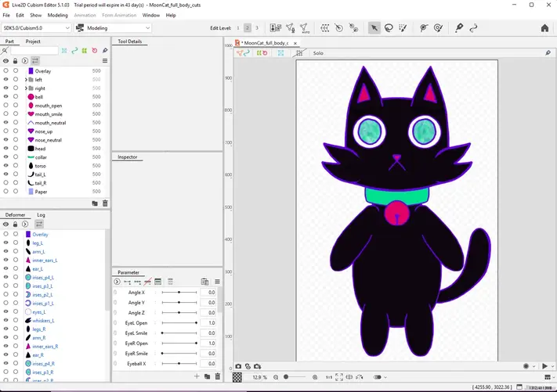Select the art path pen tool
The width and height of the screenshot is (557, 392).
pyautogui.click(x=459, y=28)
